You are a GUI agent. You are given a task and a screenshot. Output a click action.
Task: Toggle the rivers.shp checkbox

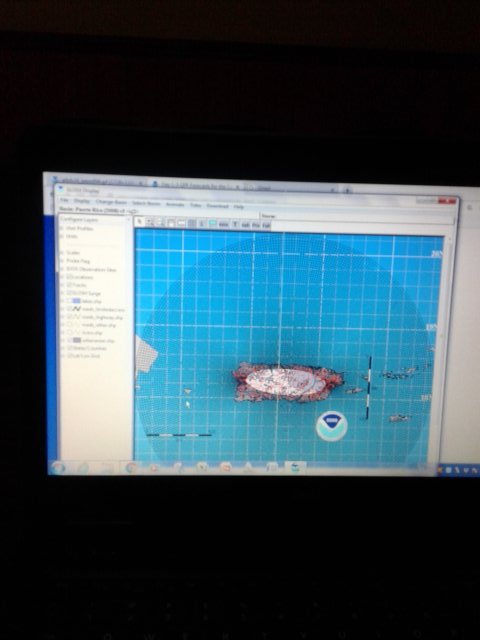pos(69,332)
